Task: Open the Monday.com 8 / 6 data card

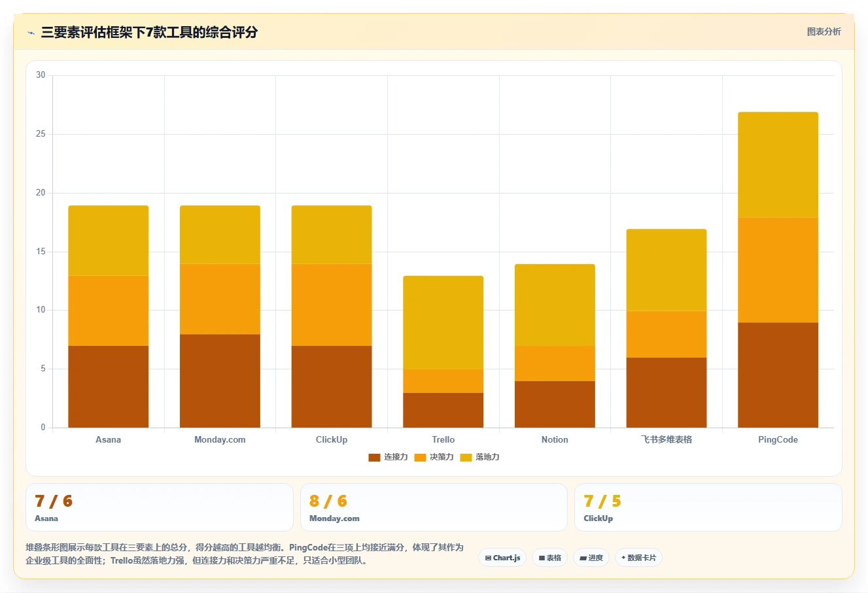Action: [x=434, y=507]
